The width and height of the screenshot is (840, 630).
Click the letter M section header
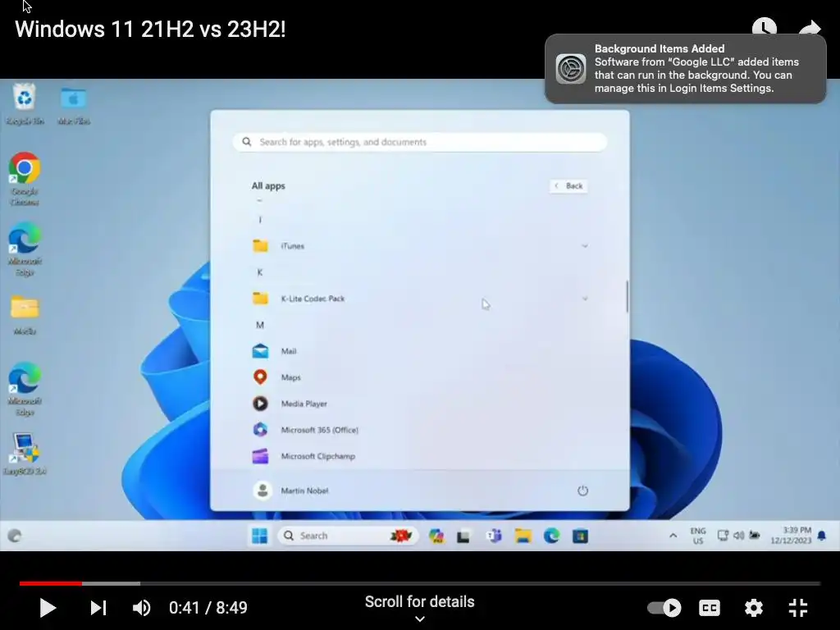(x=260, y=325)
